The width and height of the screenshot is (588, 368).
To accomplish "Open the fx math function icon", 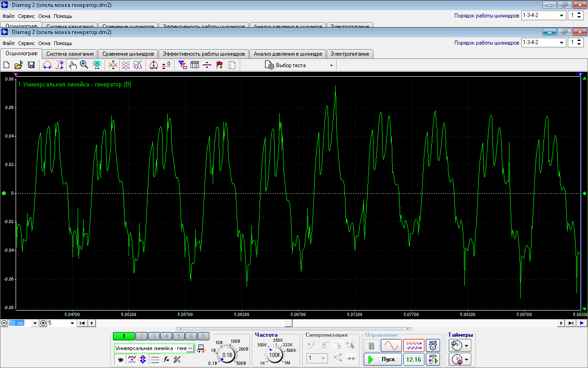I will (x=166, y=359).
